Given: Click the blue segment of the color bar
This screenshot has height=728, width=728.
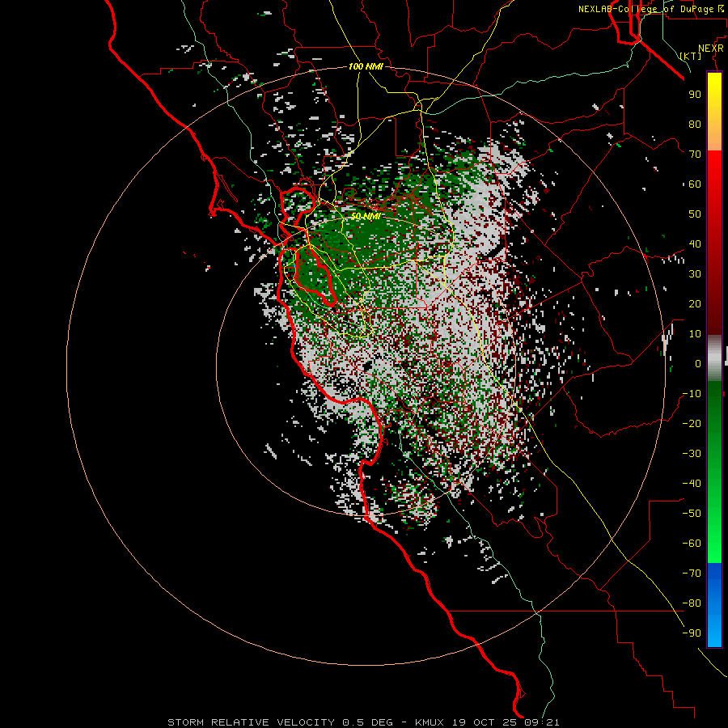Looking at the screenshot, I should click(714, 604).
